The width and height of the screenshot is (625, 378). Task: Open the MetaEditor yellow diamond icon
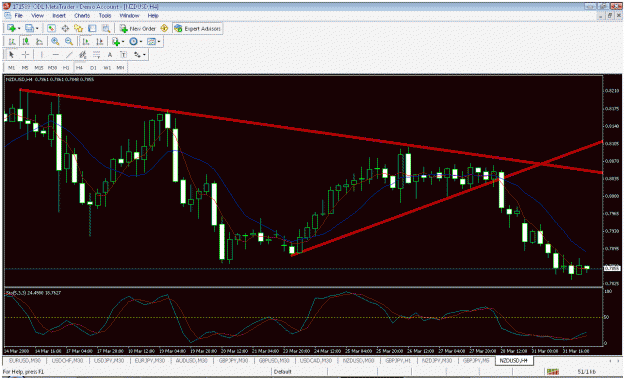(164, 28)
